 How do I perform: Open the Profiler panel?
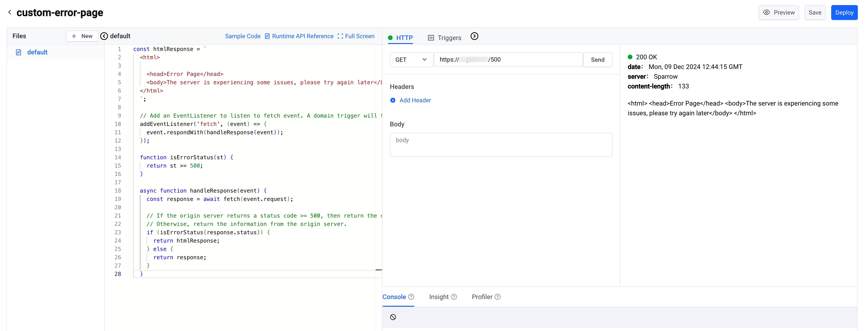(x=486, y=297)
